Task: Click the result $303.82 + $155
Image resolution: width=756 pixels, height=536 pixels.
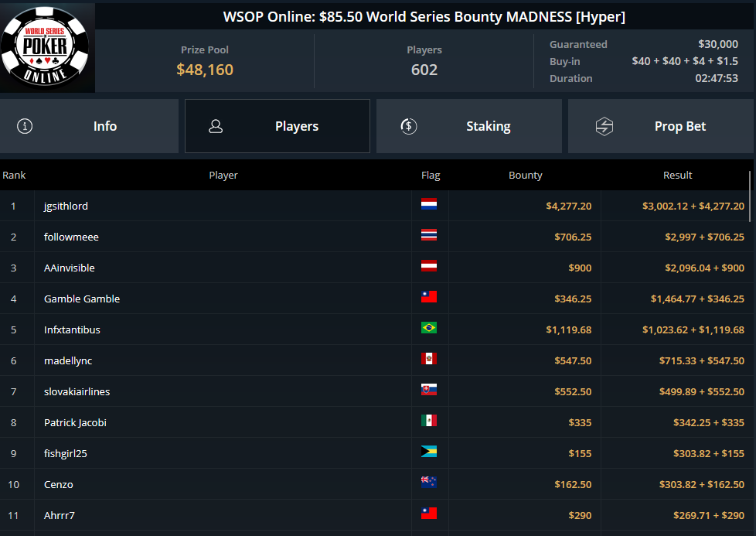Action: click(x=709, y=453)
